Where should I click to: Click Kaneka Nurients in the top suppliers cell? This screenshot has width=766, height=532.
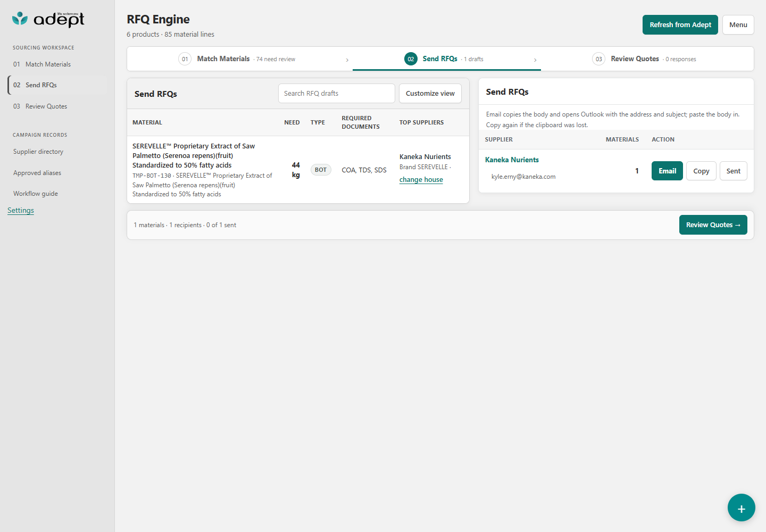click(425, 157)
